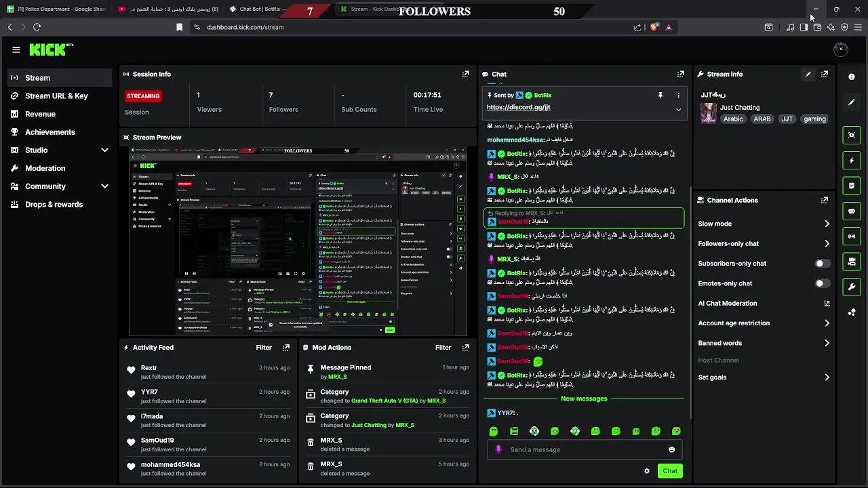Pop out the Session Info panel
The width and height of the screenshot is (868, 488).
click(x=465, y=74)
